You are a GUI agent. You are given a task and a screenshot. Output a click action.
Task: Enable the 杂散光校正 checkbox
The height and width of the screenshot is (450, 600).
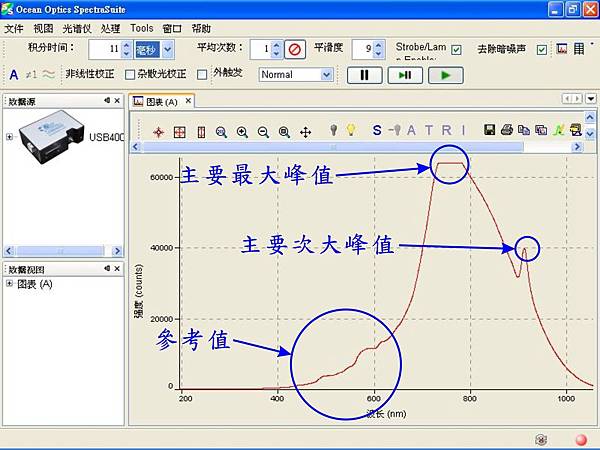coord(202,75)
